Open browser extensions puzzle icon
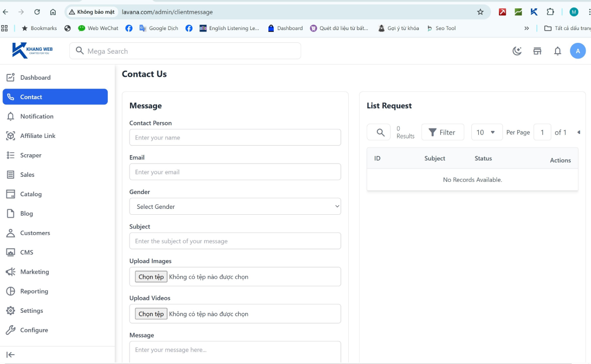591x364 pixels. 551,12
